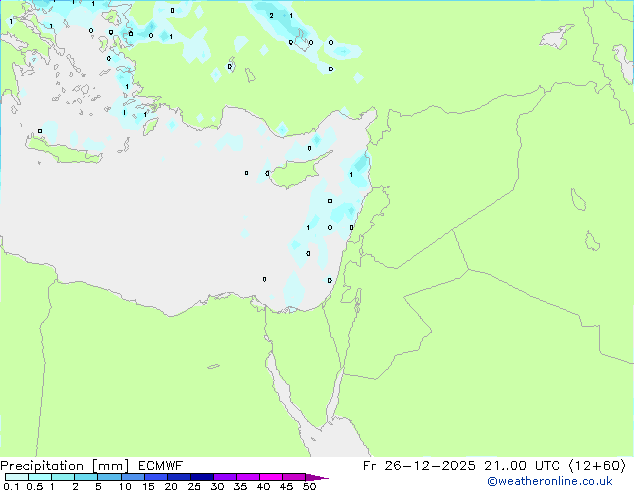Open the weatheronline.co.uk copyright link
Viewport: 634px width, 490px height.
pos(549,481)
